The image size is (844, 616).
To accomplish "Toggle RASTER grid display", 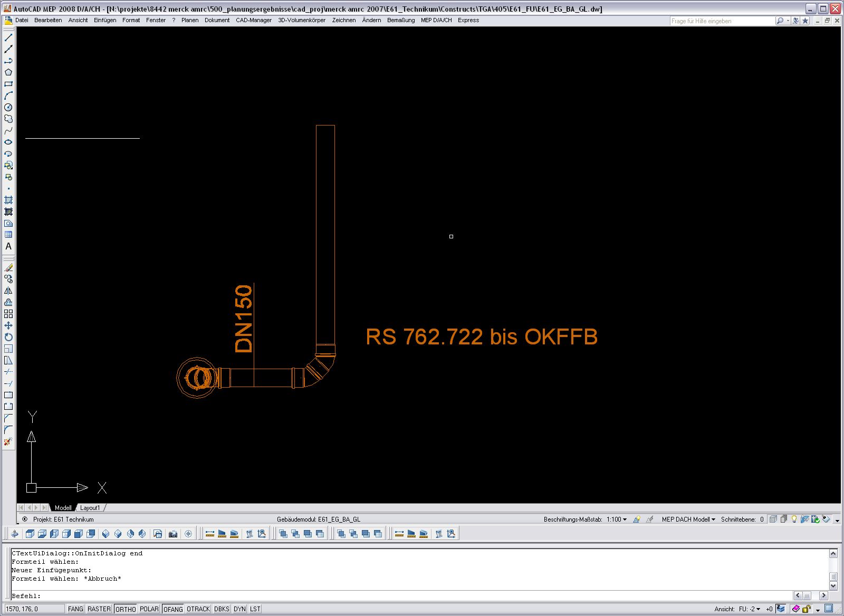I will [99, 609].
